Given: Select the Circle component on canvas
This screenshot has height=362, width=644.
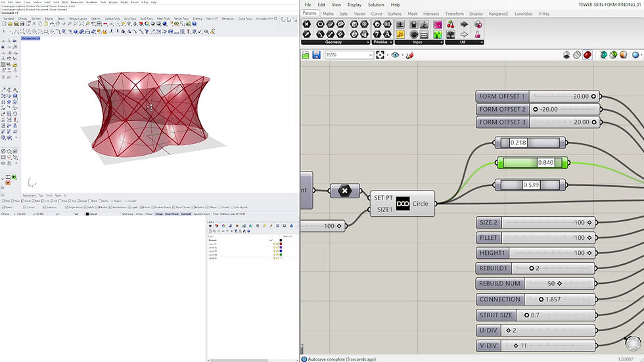Looking at the screenshot, I should click(402, 204).
